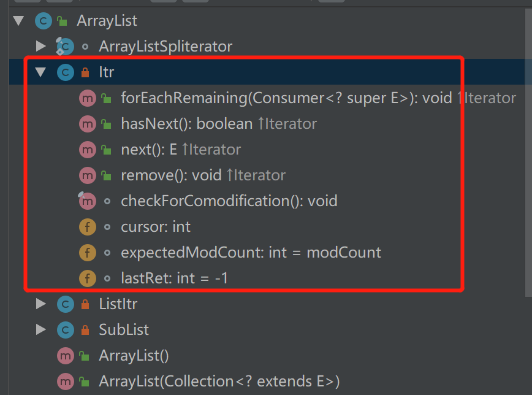Click the forEachRemaining method icon
Viewport: 532px width, 395px height.
[x=88, y=98]
